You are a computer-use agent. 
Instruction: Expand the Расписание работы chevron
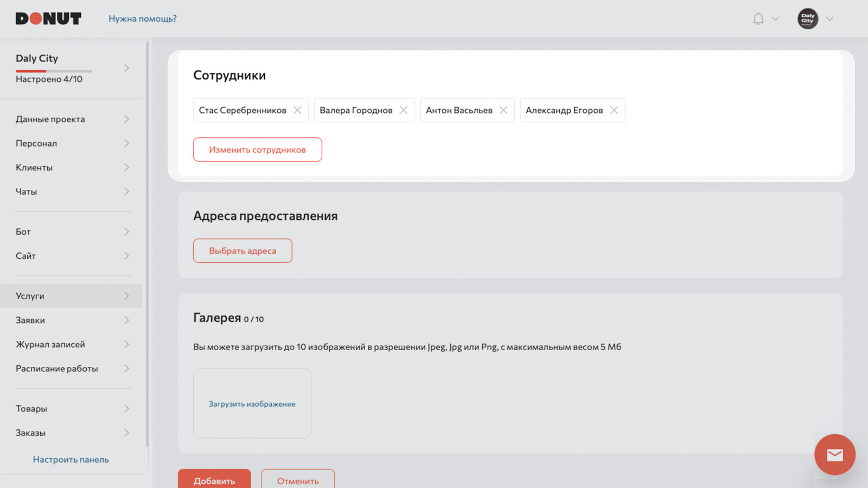pyautogui.click(x=126, y=369)
